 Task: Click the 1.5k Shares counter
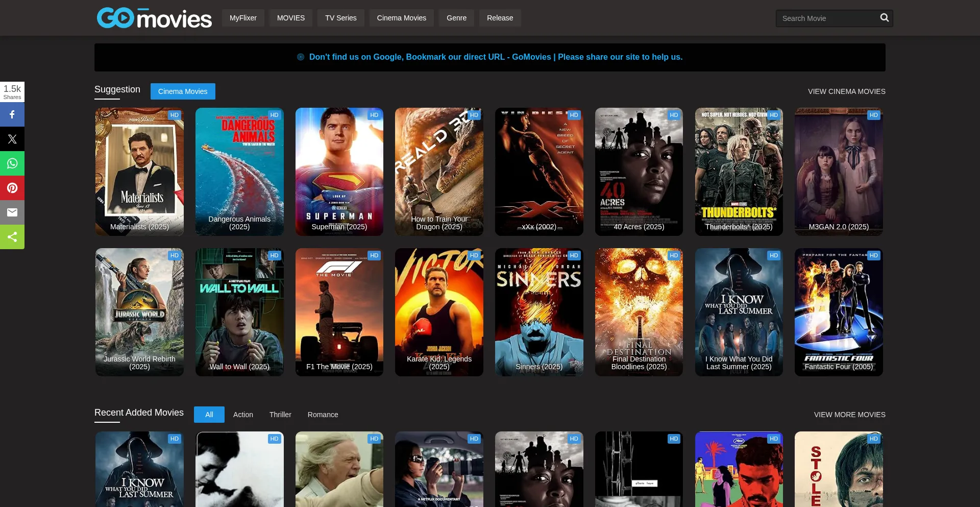pos(12,92)
